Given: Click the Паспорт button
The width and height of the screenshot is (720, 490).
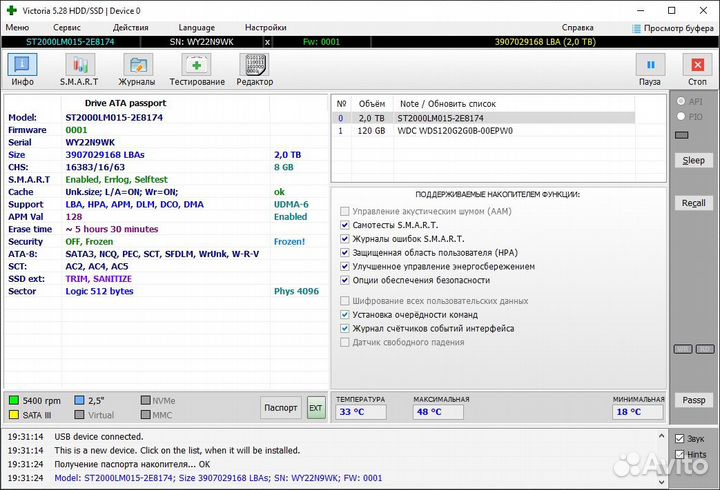Looking at the screenshot, I should [x=281, y=407].
